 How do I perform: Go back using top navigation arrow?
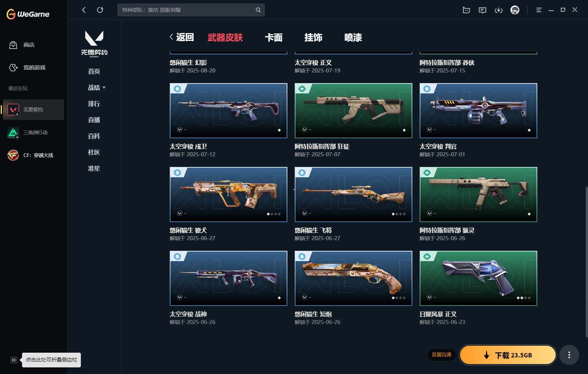84,10
